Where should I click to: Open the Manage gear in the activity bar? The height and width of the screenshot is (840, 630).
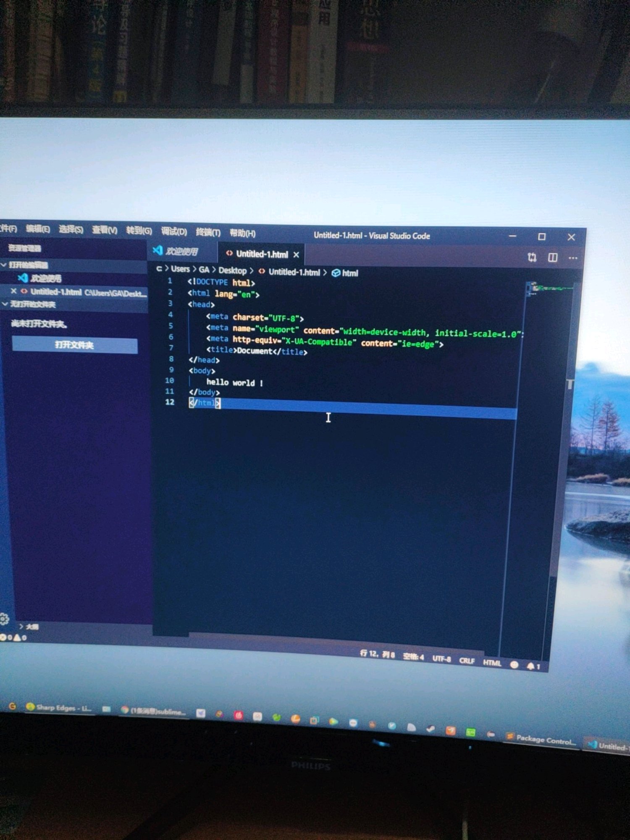(x=4, y=618)
